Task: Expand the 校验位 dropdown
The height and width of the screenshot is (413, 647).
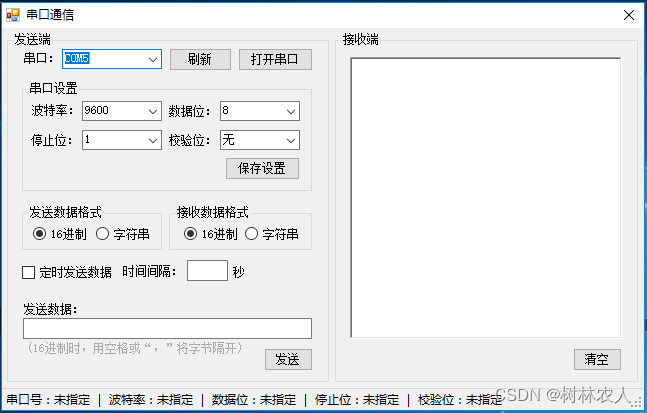Action: point(291,140)
